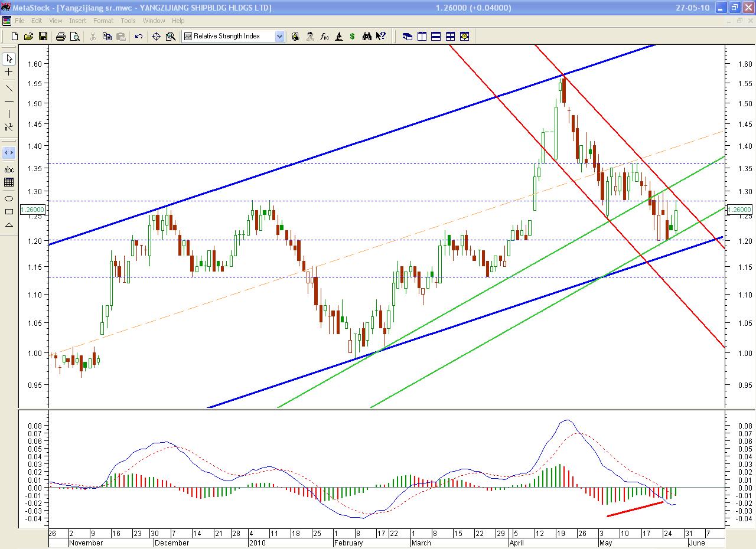Viewport: 756px width, 549px height.
Task: Activate context help arrow-question icon
Action: point(381,37)
